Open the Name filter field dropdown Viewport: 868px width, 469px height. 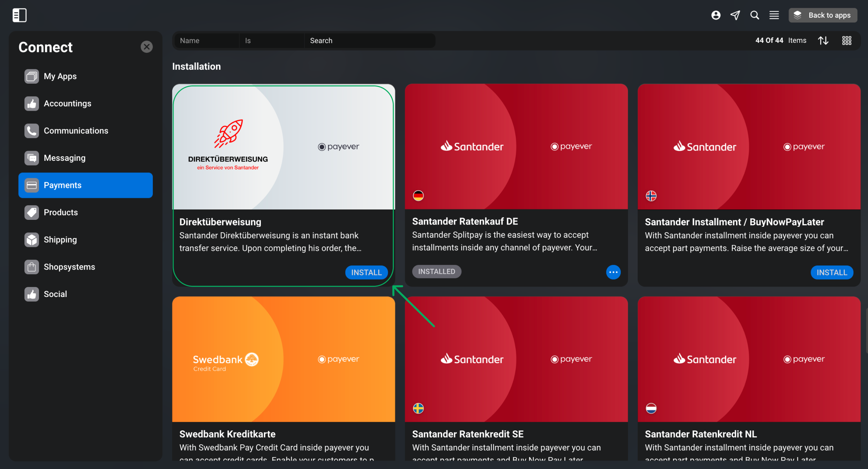point(206,40)
